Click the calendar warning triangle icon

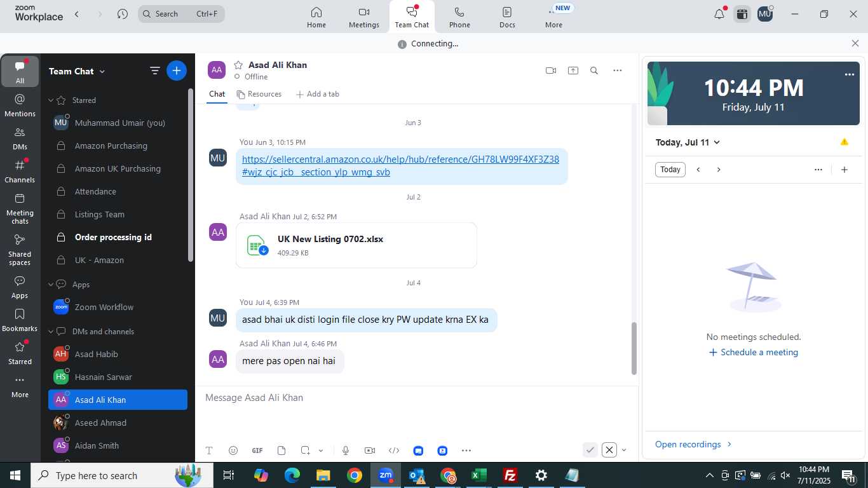click(x=844, y=142)
